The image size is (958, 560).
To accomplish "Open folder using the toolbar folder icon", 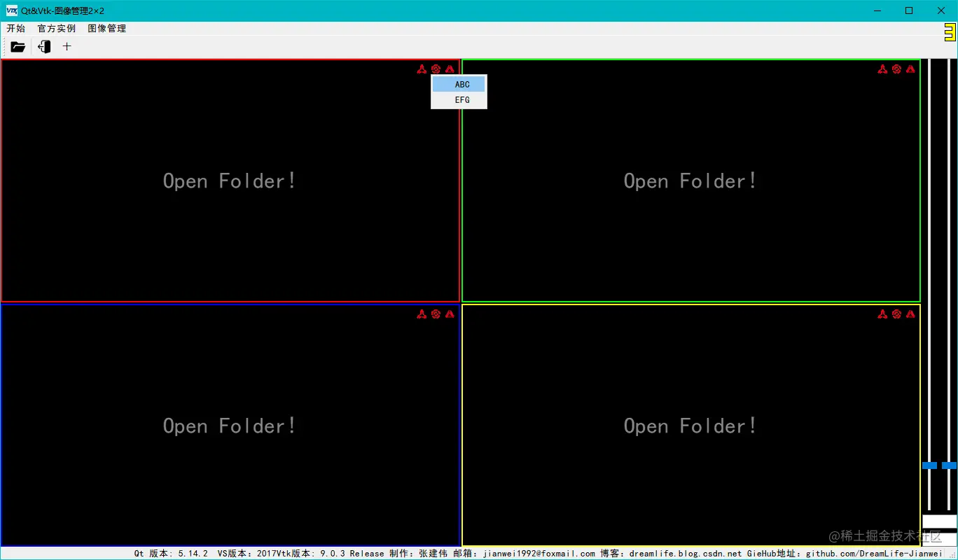I will click(x=18, y=47).
